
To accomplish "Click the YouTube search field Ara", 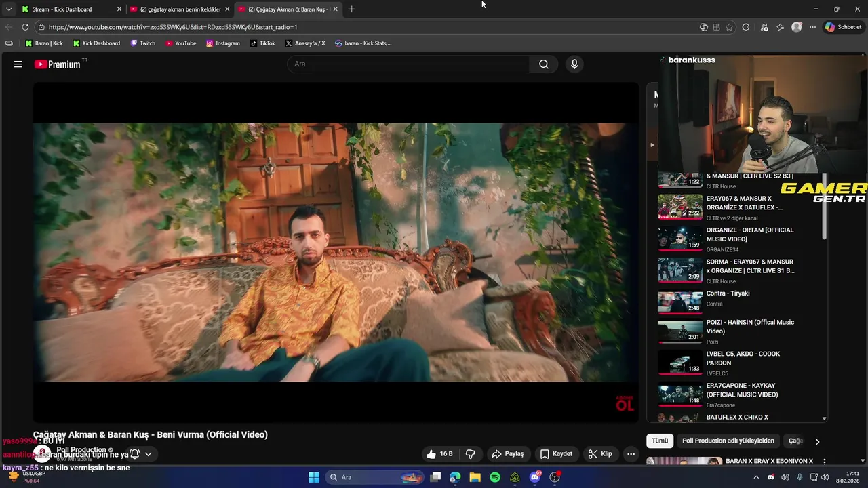I will (x=408, y=64).
